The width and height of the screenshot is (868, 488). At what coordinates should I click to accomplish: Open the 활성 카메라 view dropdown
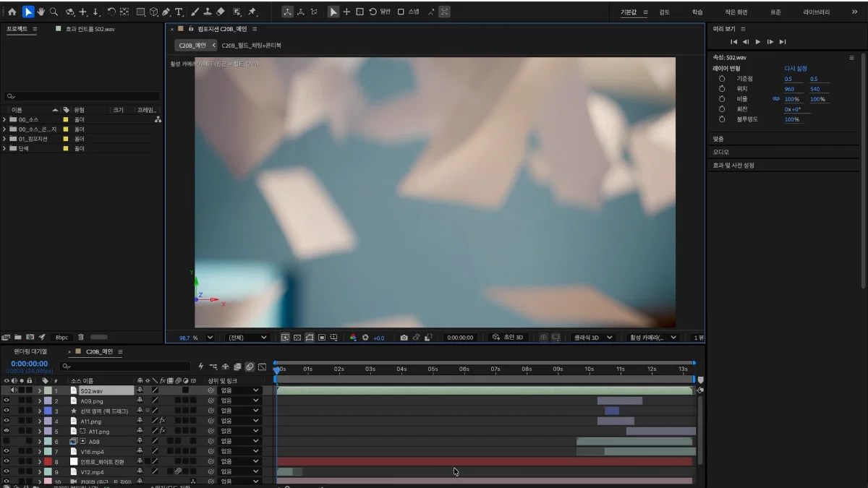pos(653,338)
